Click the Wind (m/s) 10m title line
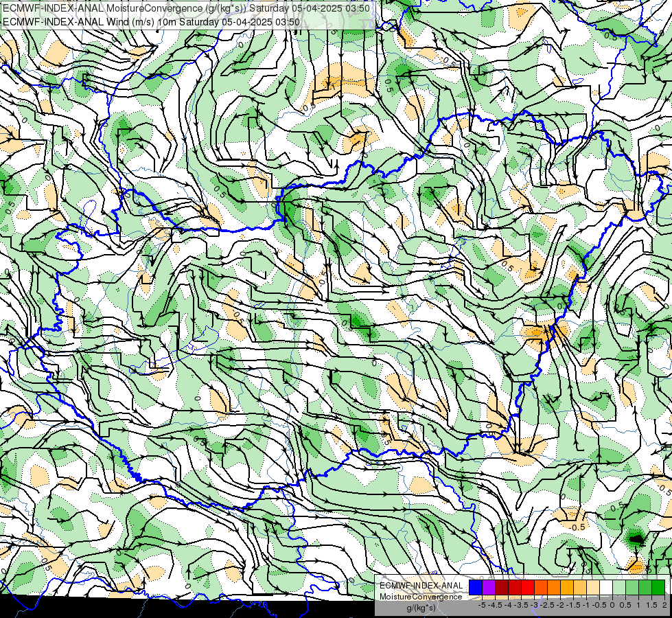672x618 pixels. click(151, 22)
